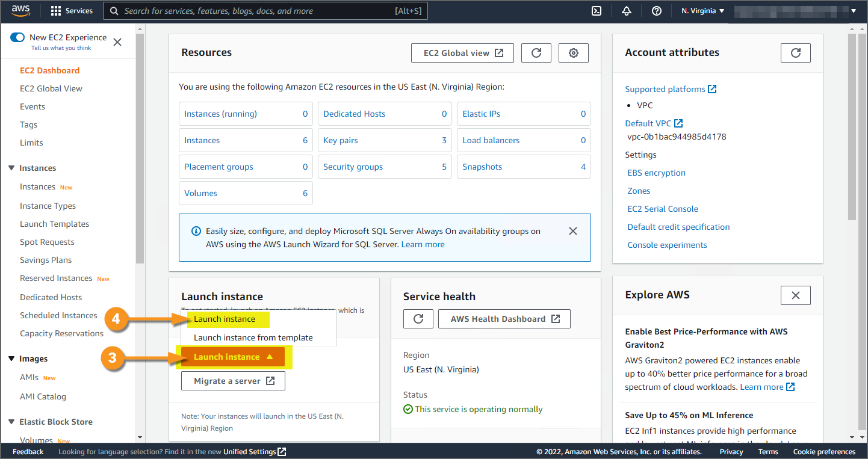Select Launch instance from template option
This screenshot has height=459, width=868.
(x=253, y=337)
